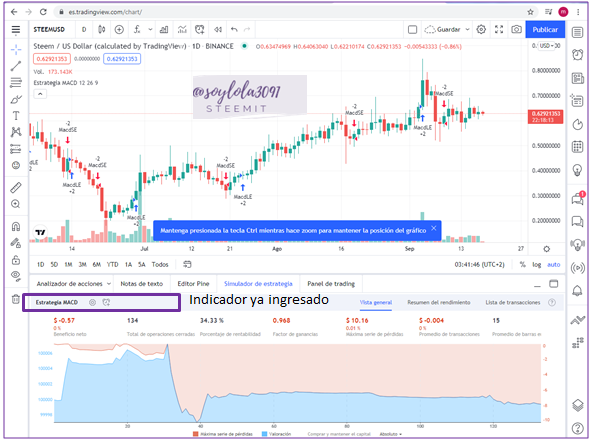Collapse the indicator legend chevron

(x=40, y=94)
